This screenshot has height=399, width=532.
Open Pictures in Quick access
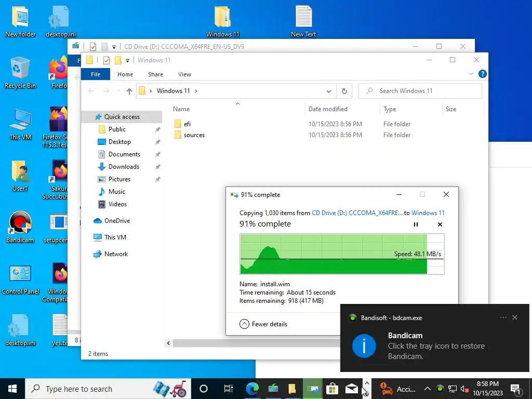pos(119,179)
